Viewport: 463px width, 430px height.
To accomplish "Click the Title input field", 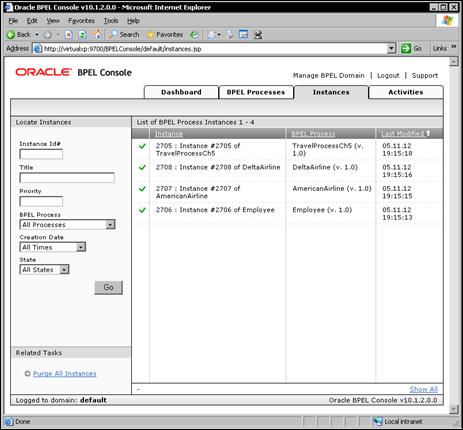I will point(67,178).
